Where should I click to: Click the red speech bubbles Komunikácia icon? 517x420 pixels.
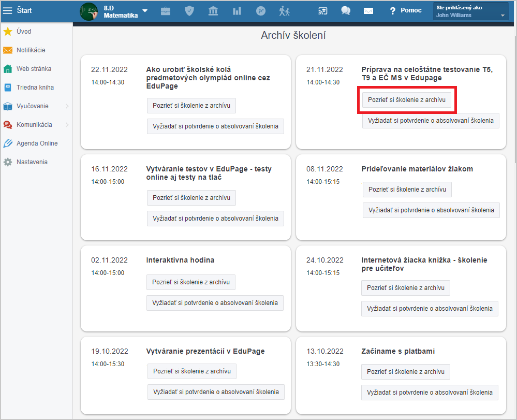click(x=8, y=125)
